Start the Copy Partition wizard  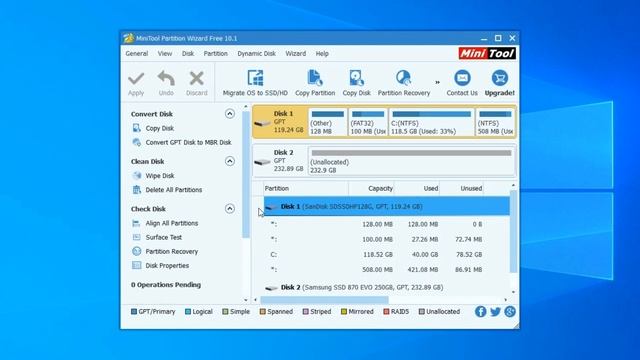315,83
